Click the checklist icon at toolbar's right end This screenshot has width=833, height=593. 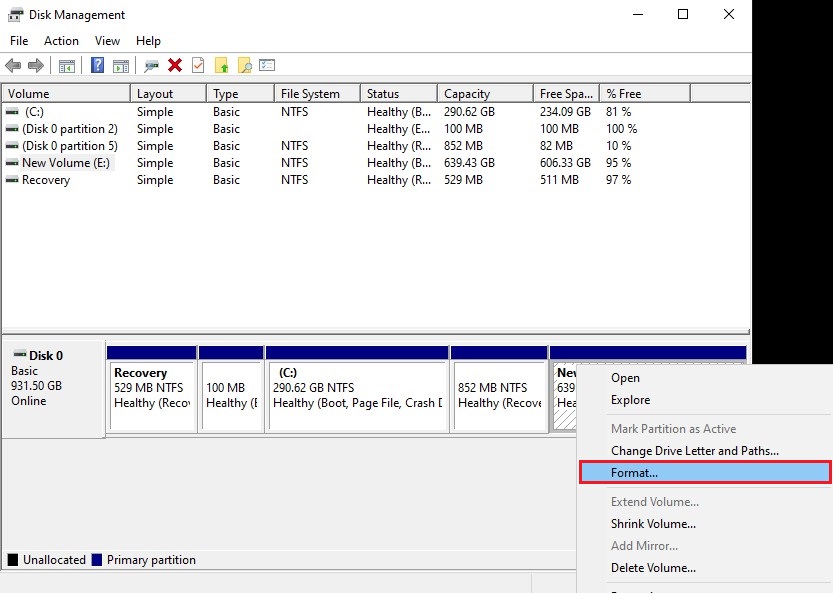(268, 65)
